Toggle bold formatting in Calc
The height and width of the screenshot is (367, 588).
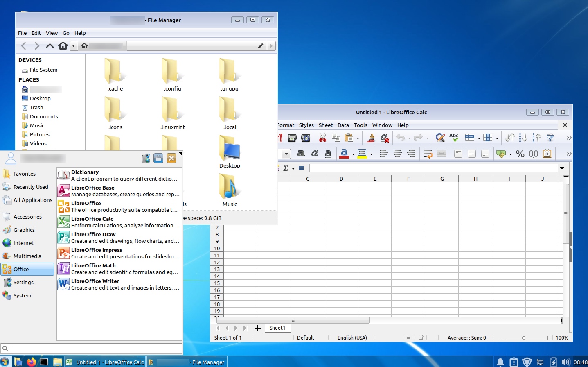click(x=301, y=154)
